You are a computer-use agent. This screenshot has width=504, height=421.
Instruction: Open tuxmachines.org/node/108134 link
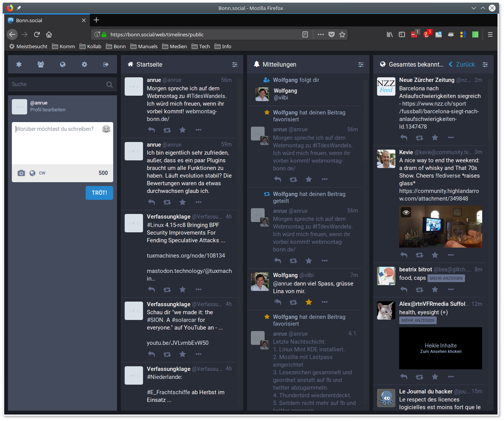(x=186, y=256)
